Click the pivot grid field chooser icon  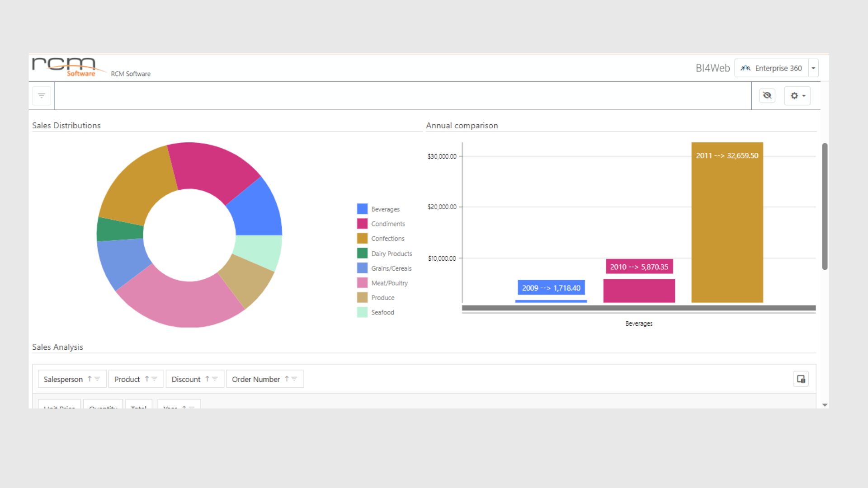(x=801, y=379)
